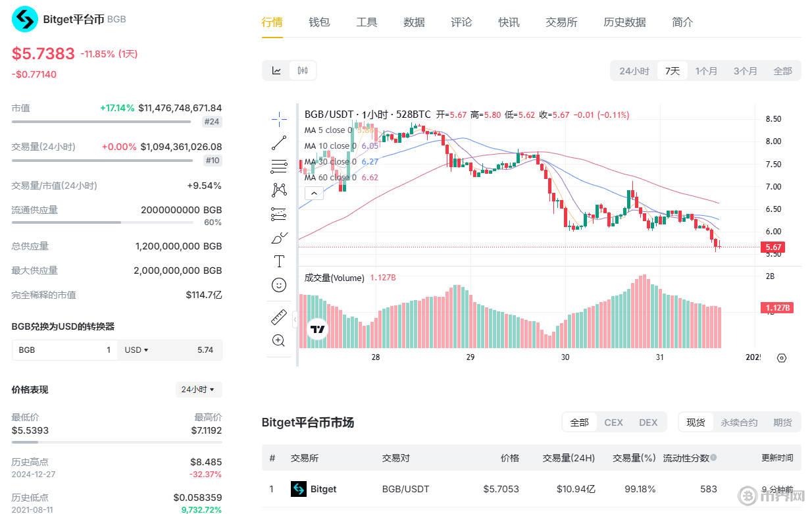This screenshot has width=812, height=514.
Task: Open the 钱包 tab
Action: click(319, 22)
